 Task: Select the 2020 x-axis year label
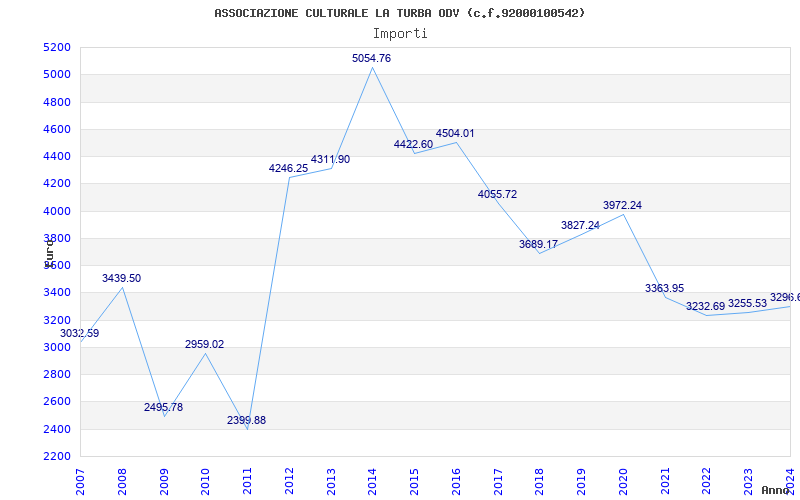click(623, 482)
